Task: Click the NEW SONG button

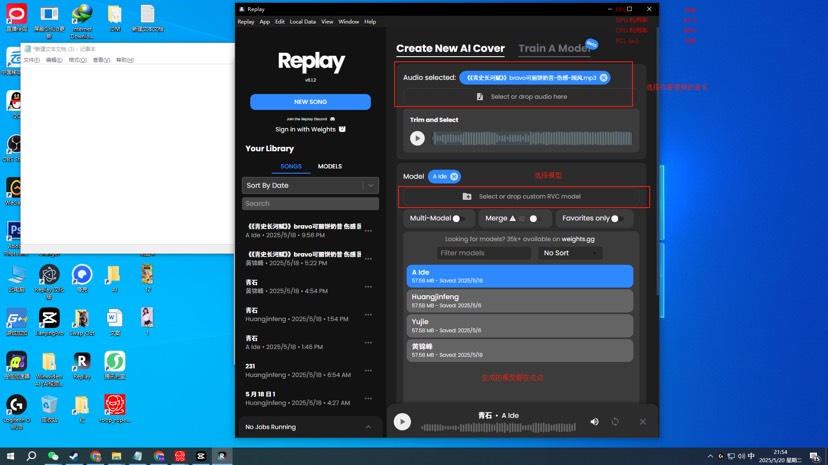Action: pos(310,102)
